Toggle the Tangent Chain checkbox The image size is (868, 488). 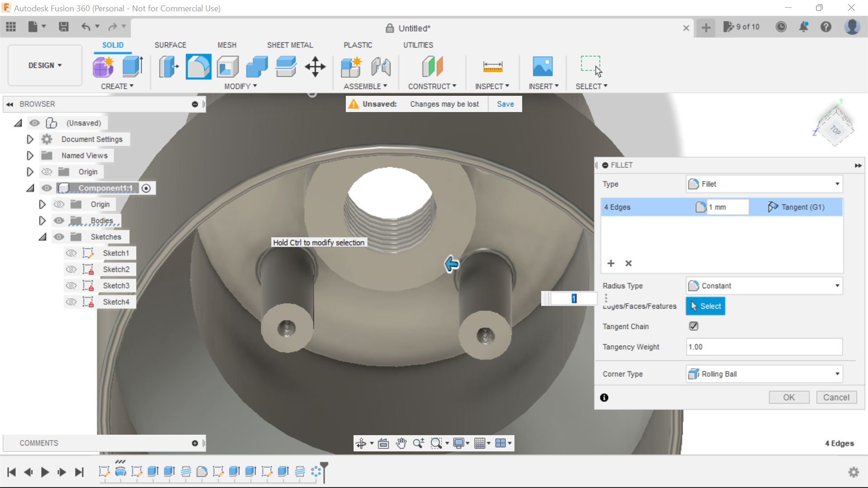tap(693, 326)
